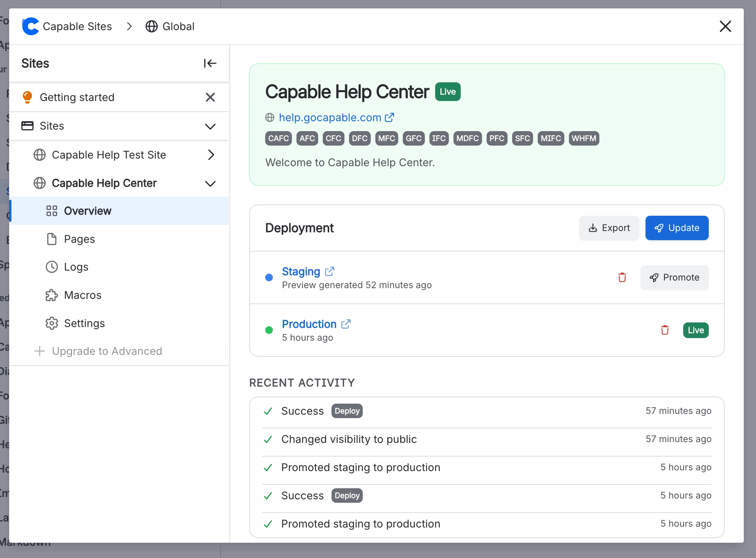
Task: Click 'Changed visibility to public' activity entry
Action: [349, 439]
